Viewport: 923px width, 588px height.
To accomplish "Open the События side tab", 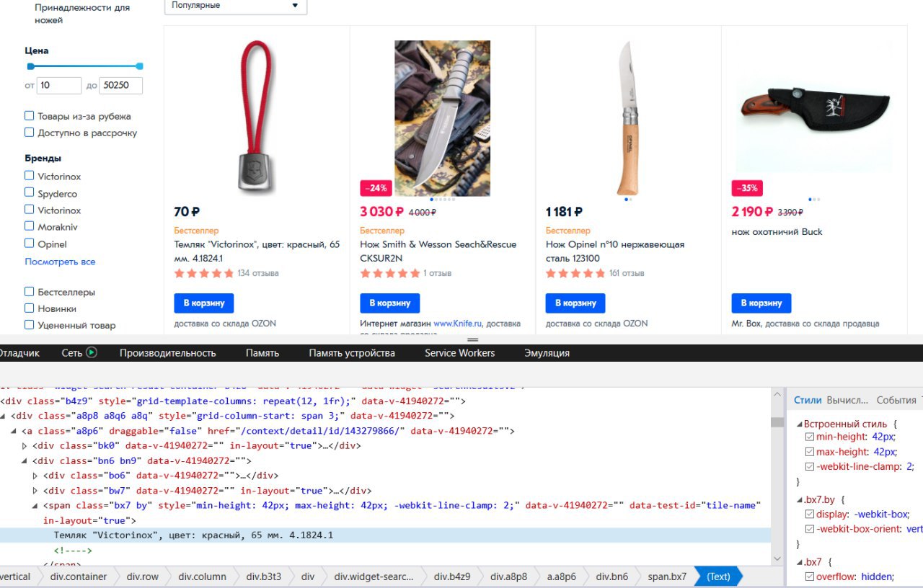I will click(x=896, y=400).
